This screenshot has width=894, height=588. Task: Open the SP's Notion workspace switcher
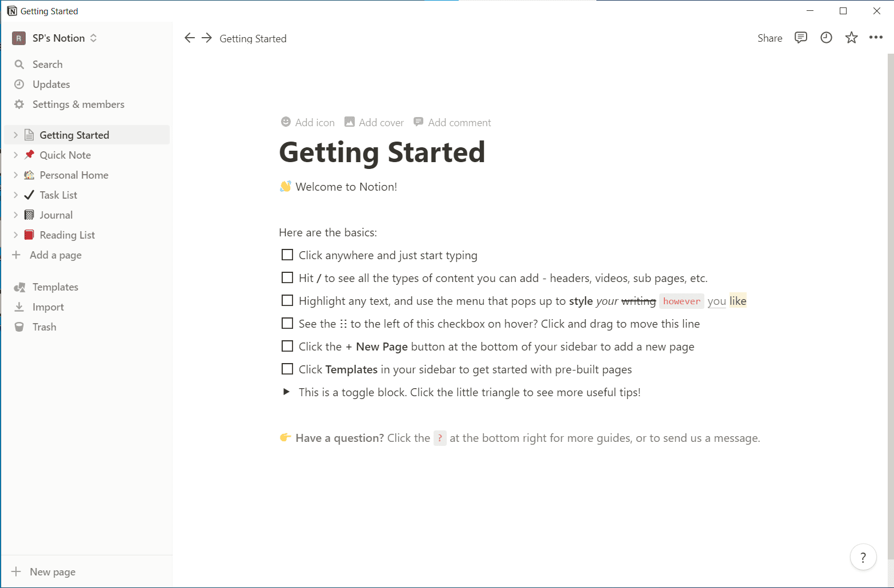point(55,38)
